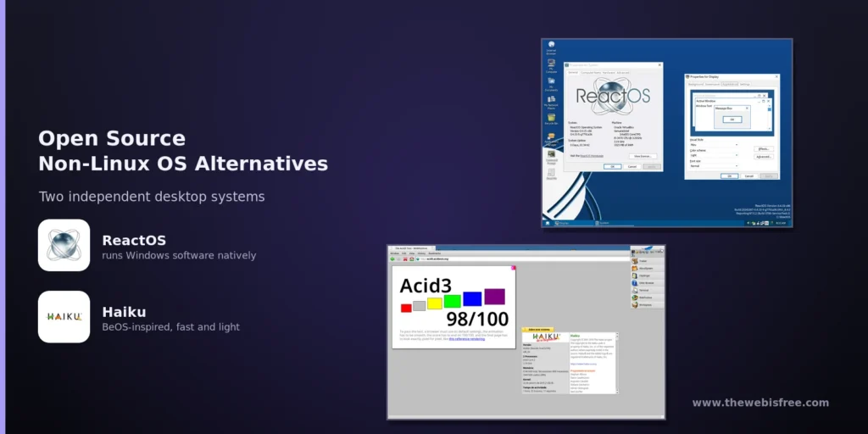Open Advanced tab in System properties
This screenshot has height=434, width=868.
coord(623,73)
